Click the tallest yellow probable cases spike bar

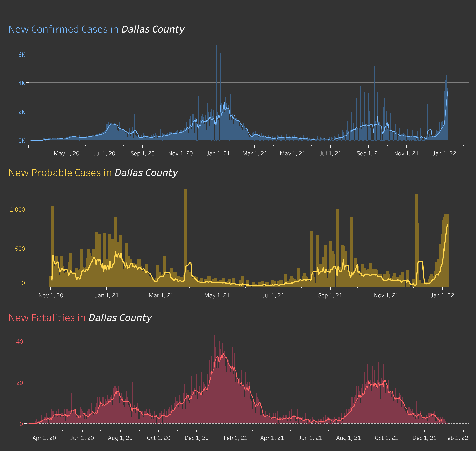[x=185, y=238]
